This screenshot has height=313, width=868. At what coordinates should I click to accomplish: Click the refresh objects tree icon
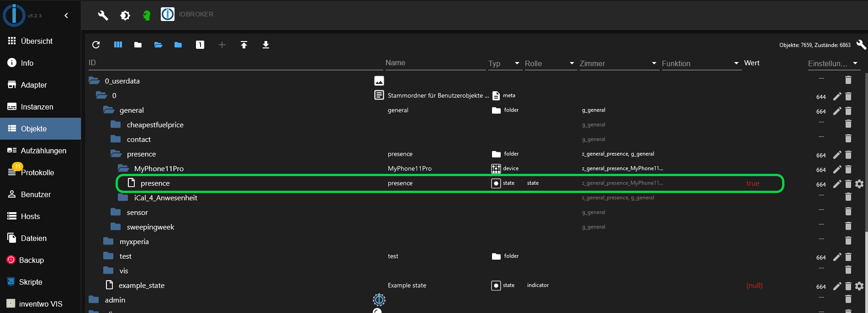(x=96, y=45)
